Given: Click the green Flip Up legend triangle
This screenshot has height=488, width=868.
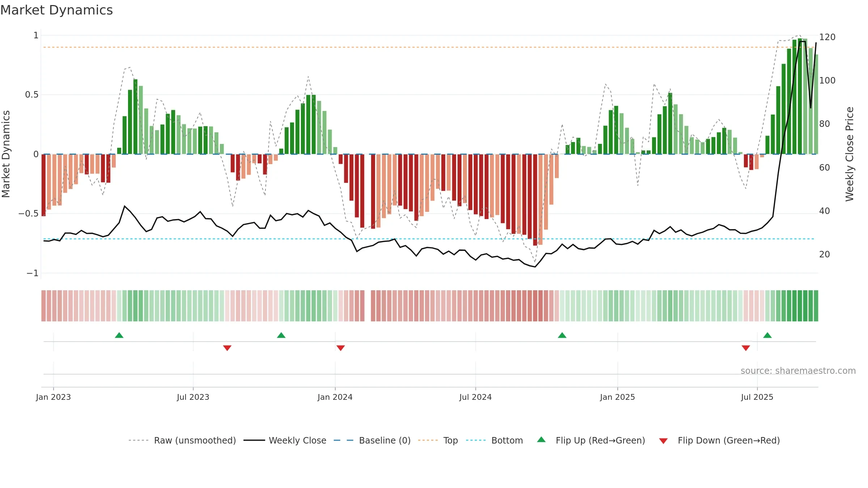Looking at the screenshot, I should (541, 440).
